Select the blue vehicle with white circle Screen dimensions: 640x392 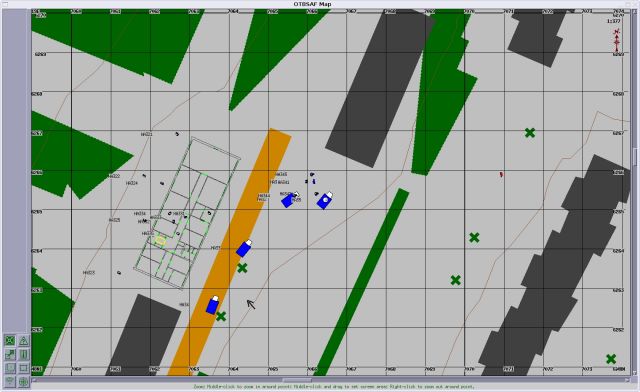pyautogui.click(x=325, y=200)
